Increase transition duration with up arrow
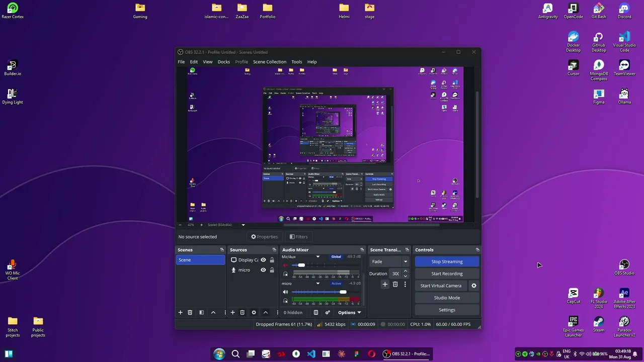This screenshot has height=362, width=644. click(x=405, y=271)
